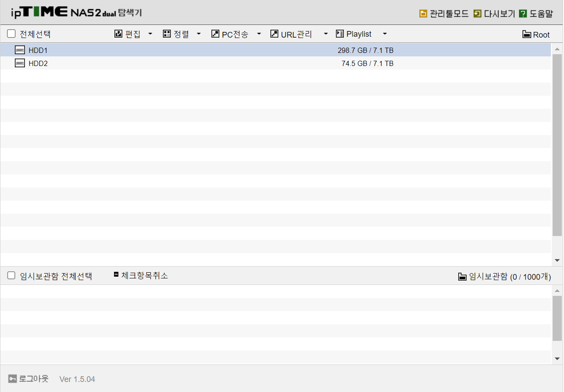Click the 편집 edit icon
The image size is (564, 392).
pyautogui.click(x=118, y=34)
